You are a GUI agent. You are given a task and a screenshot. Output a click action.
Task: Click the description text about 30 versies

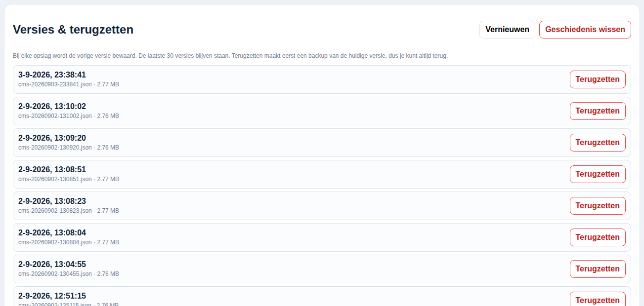[x=230, y=56]
